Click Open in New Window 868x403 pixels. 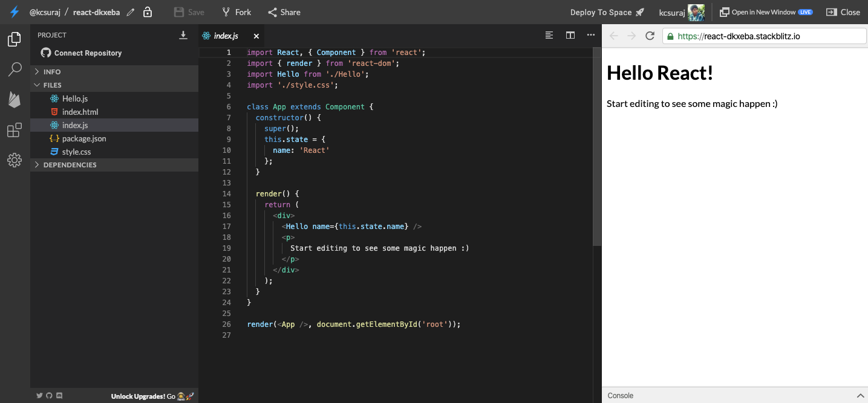(x=766, y=12)
